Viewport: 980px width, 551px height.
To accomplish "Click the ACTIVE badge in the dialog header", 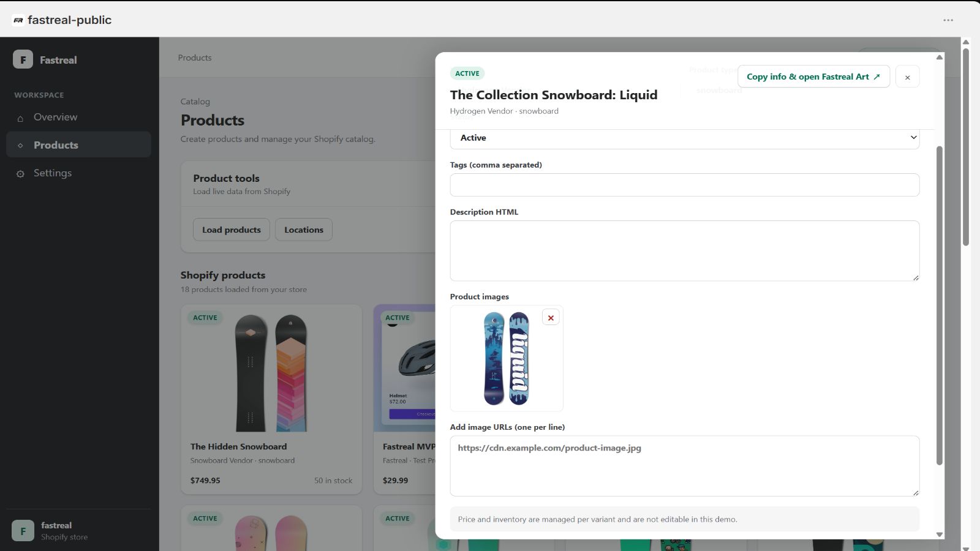I will (x=467, y=73).
